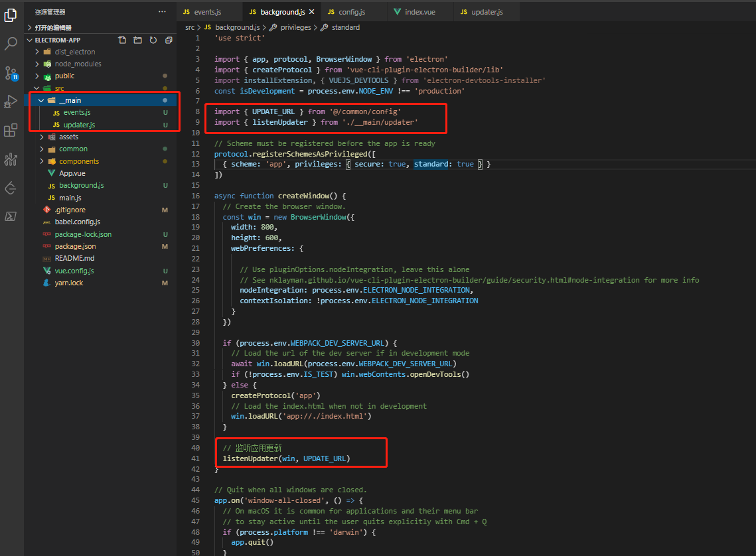Click app.quit() on line 49
Image resolution: width=756 pixels, height=556 pixels.
[x=252, y=543]
